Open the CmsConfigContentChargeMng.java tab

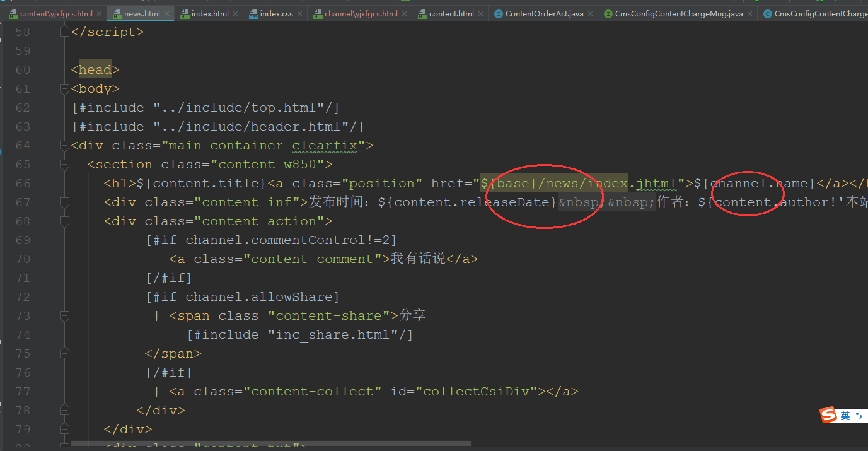[x=678, y=14]
